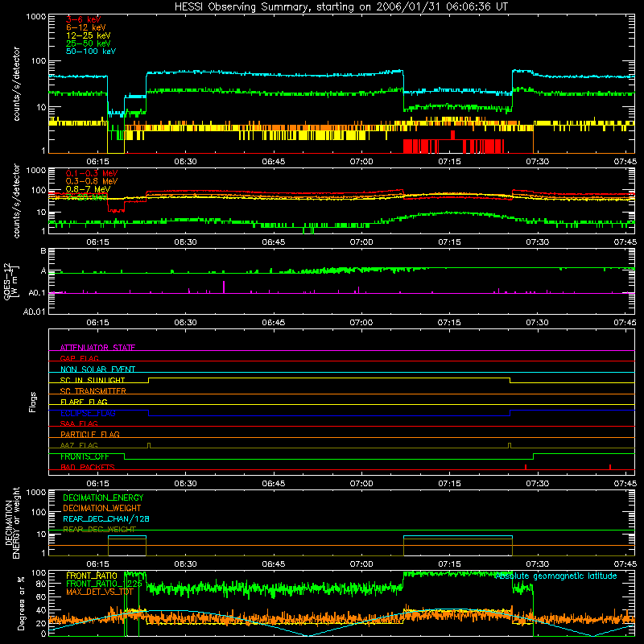
Task: Click the BAD_PACKETS flag label
Action: [x=88, y=467]
